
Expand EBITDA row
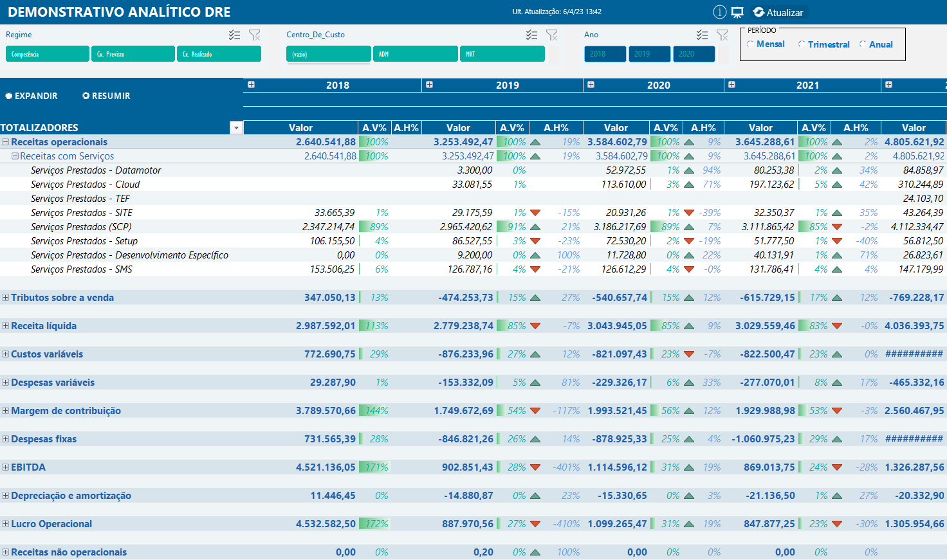[5, 467]
